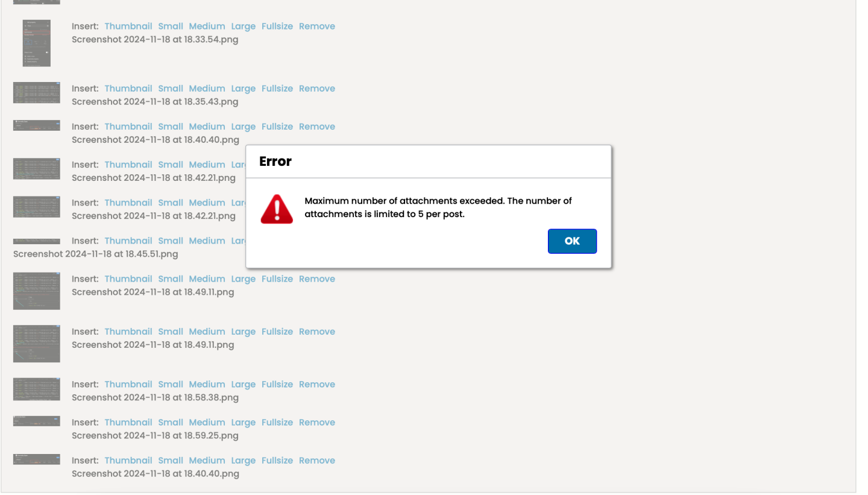Image resolution: width=868 pixels, height=495 pixels.
Task: Click preview image of Screenshot 18.35.43
Action: coord(36,93)
